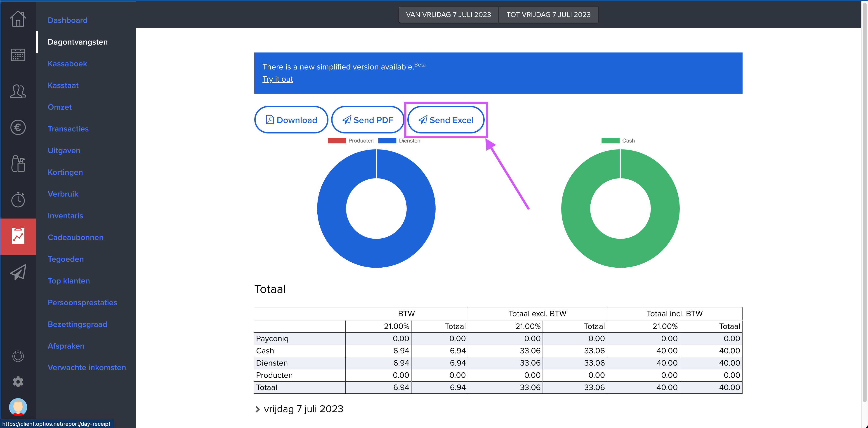This screenshot has height=428, width=868.
Task: Open the Van vrijdag 7 juli date picker
Action: [x=448, y=14]
